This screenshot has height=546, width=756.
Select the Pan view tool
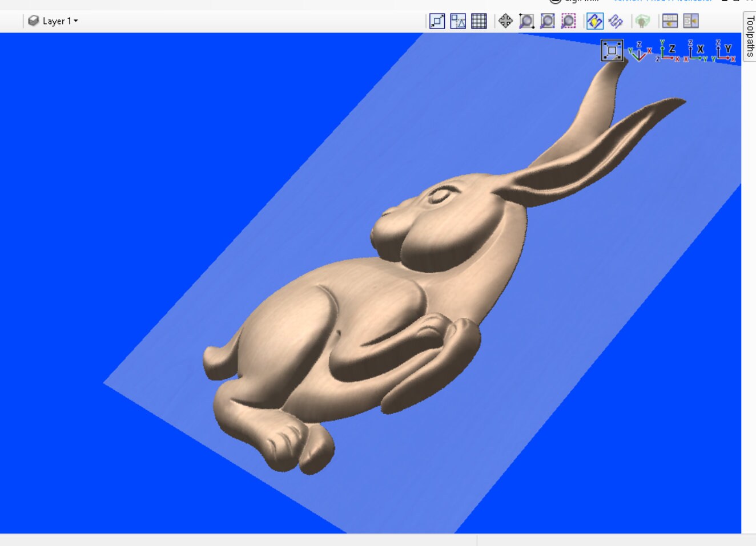point(505,22)
